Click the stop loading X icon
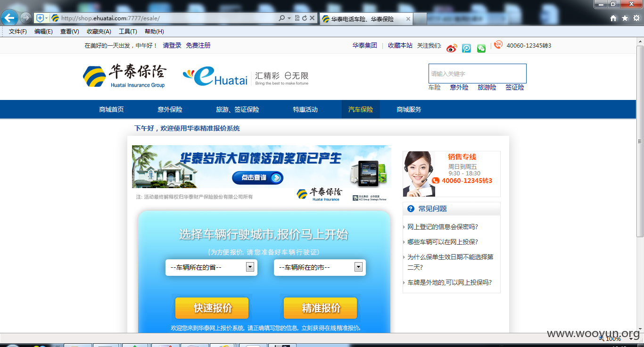644x347 pixels. tap(312, 18)
